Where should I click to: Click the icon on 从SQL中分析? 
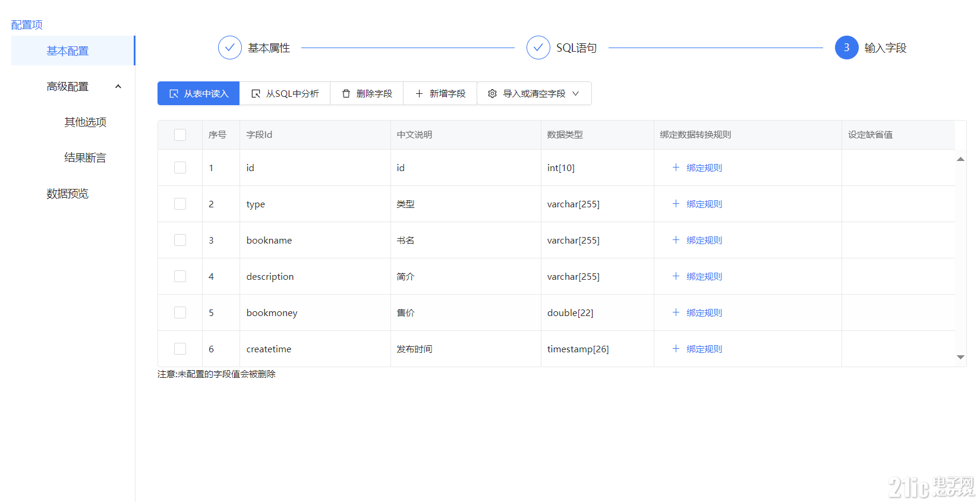pyautogui.click(x=256, y=94)
